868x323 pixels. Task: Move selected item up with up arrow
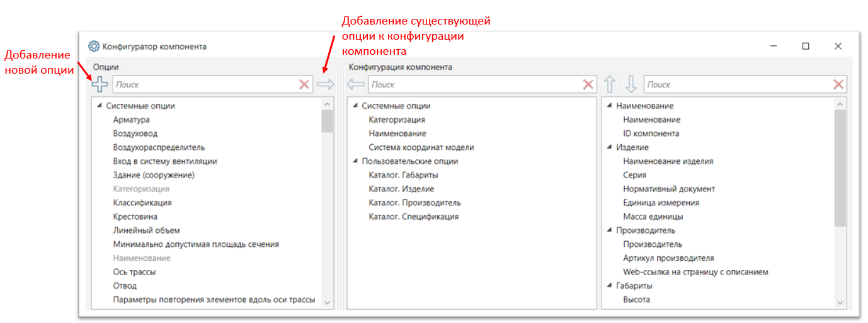[x=610, y=84]
